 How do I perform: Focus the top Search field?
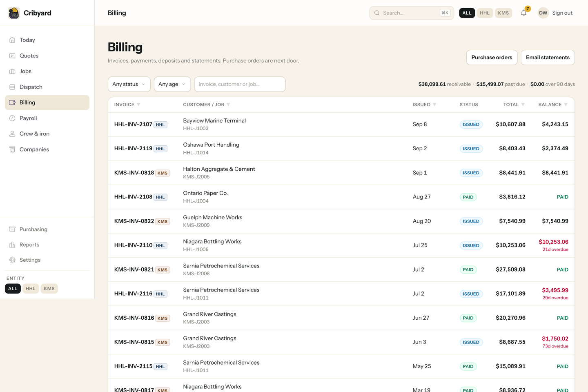point(412,13)
